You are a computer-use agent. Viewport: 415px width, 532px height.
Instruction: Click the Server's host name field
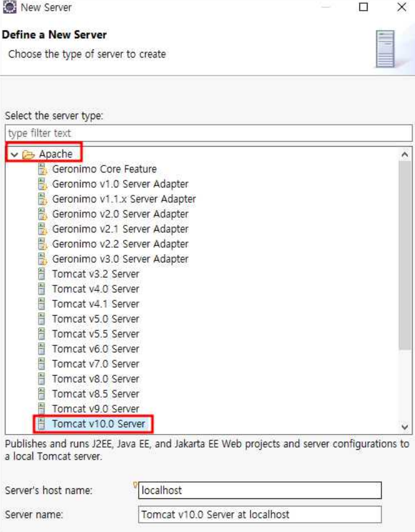260,490
